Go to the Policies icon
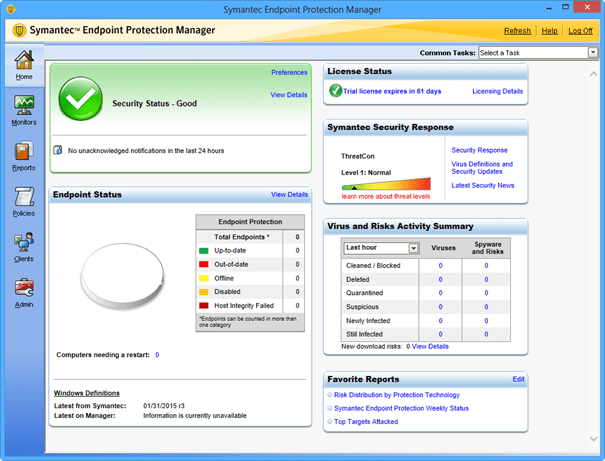This screenshot has height=461, width=605. point(24,198)
